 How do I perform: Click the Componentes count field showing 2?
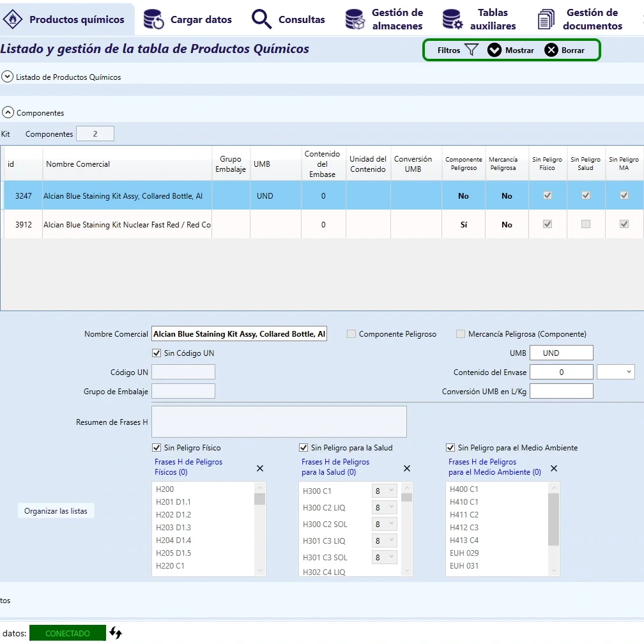click(95, 134)
